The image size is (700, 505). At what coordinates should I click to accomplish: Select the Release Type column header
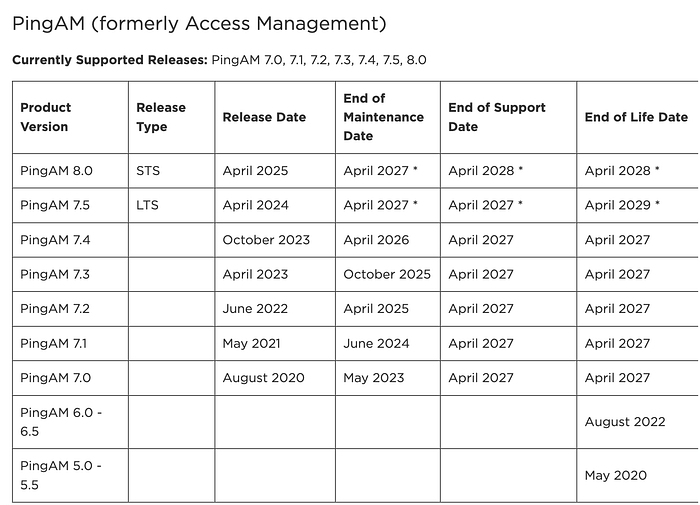161,117
